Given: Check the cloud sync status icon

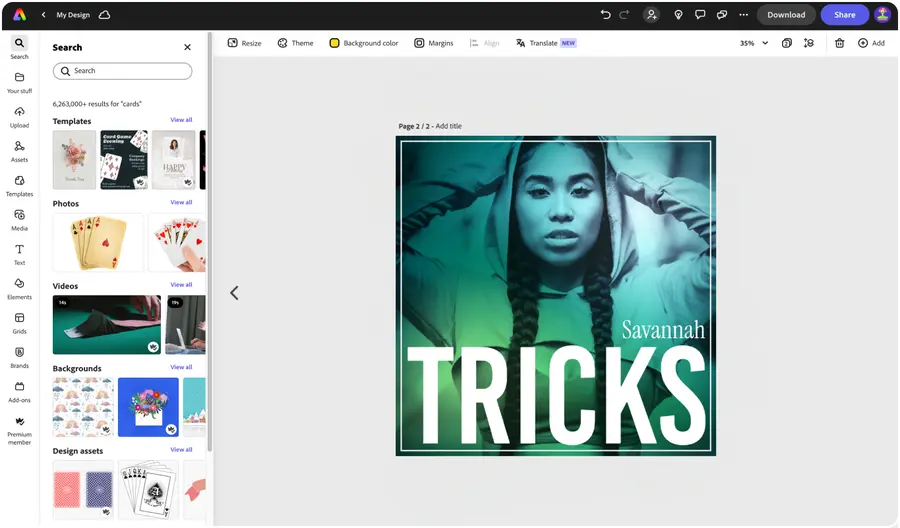Looking at the screenshot, I should (x=104, y=15).
